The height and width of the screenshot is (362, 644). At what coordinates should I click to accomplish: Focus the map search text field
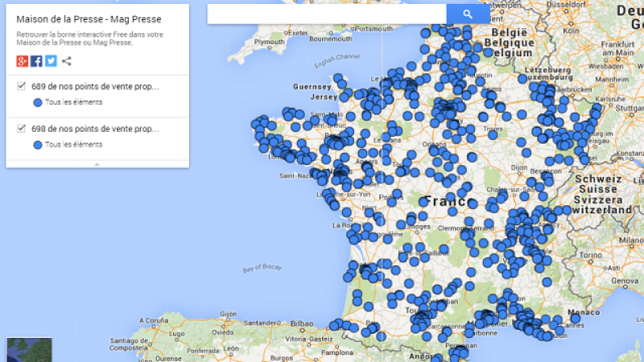point(327,14)
